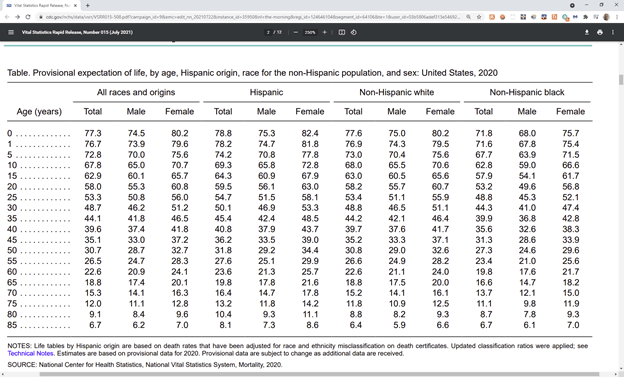This screenshot has height=377, width=624.
Task: Click the horizontal scrollbar at bottom
Action: click(x=319, y=374)
